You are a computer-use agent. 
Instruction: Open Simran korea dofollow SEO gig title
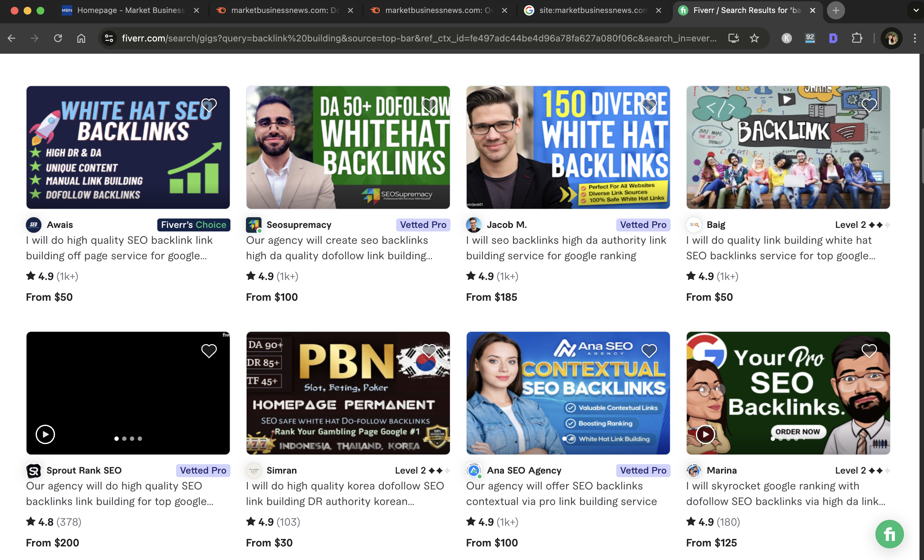coord(345,493)
